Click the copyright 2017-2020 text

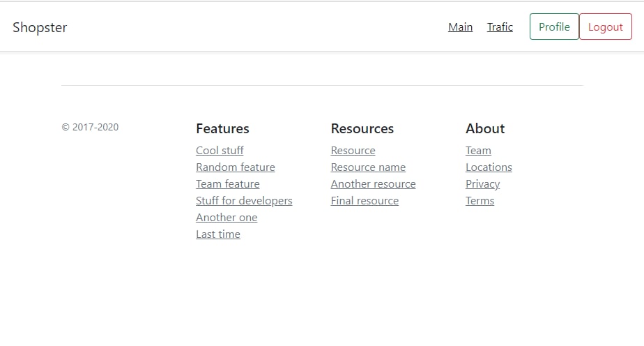pos(90,127)
